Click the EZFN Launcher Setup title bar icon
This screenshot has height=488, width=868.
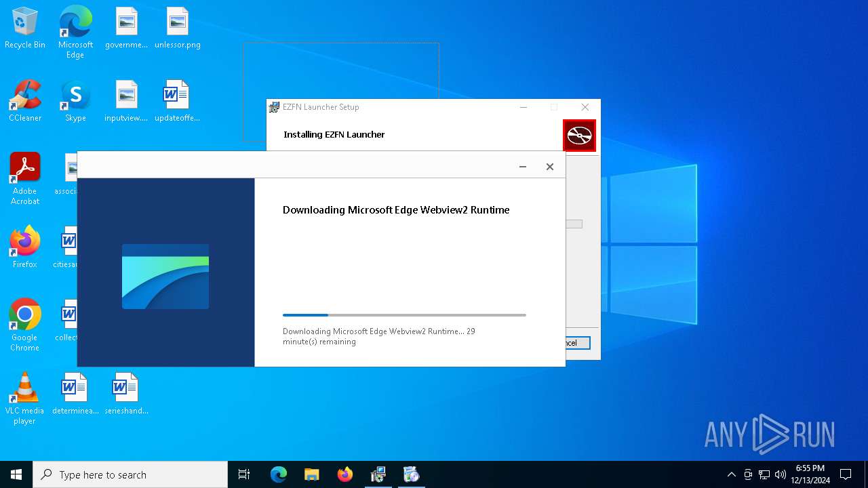274,107
